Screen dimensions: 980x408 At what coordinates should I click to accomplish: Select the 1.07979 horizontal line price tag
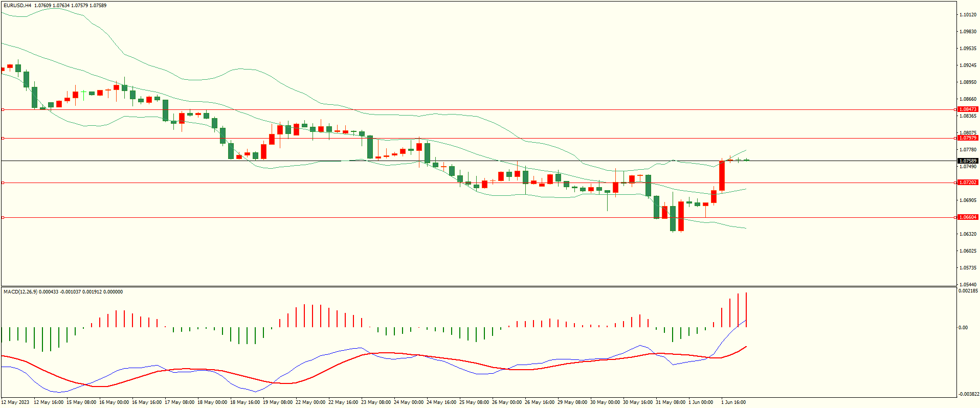(x=968, y=138)
